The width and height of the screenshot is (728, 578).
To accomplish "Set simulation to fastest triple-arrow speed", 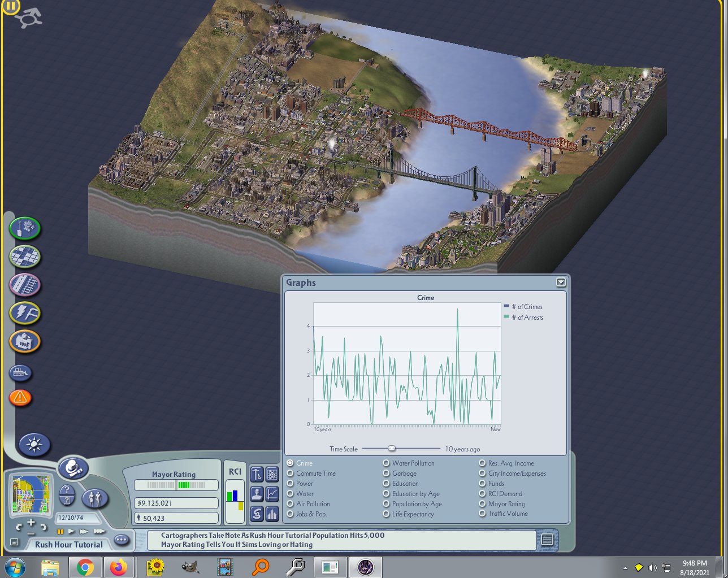I will tap(99, 532).
